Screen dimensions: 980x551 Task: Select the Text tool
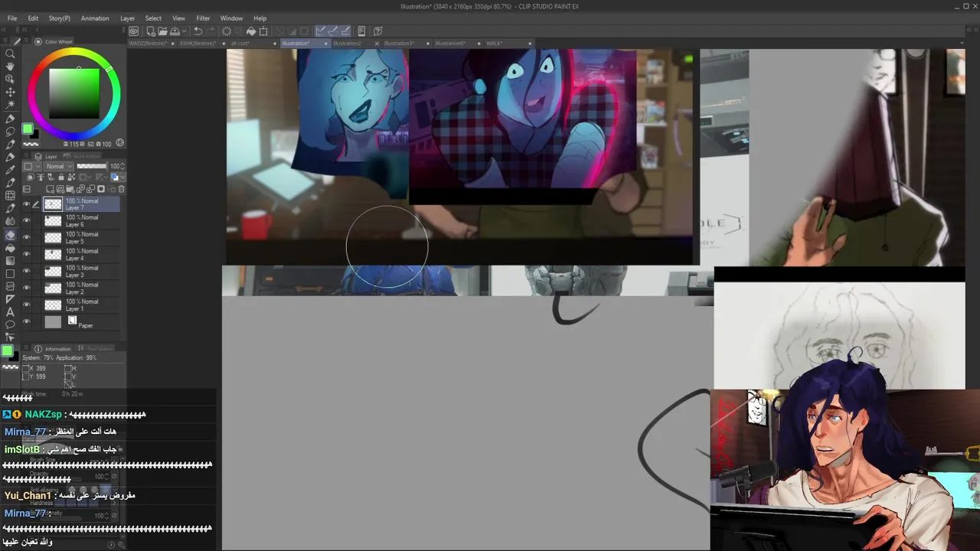pyautogui.click(x=10, y=312)
